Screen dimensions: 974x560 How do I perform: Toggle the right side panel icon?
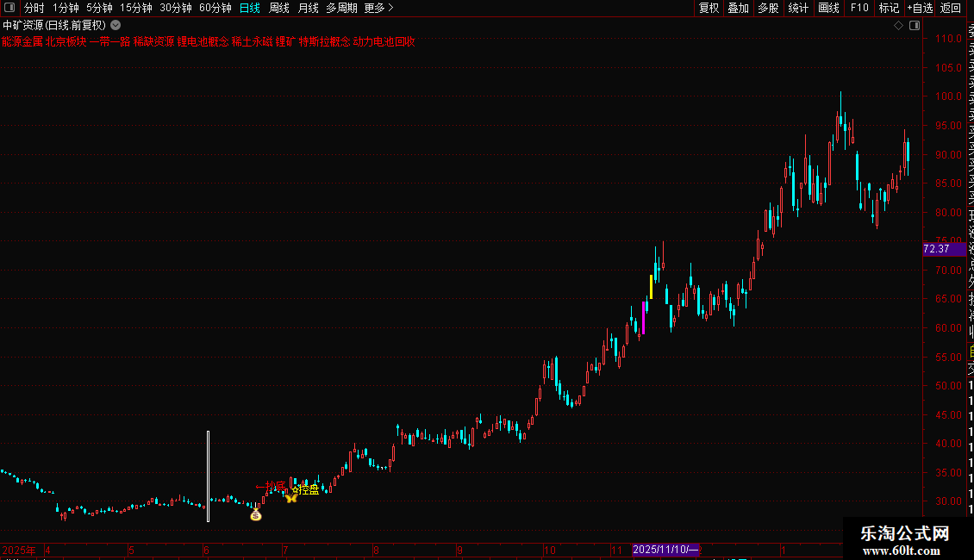pyautogui.click(x=915, y=26)
